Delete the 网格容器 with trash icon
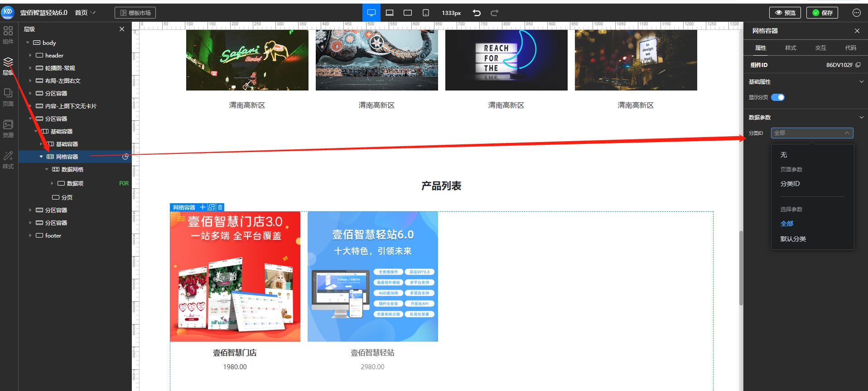The image size is (868, 391). click(220, 207)
